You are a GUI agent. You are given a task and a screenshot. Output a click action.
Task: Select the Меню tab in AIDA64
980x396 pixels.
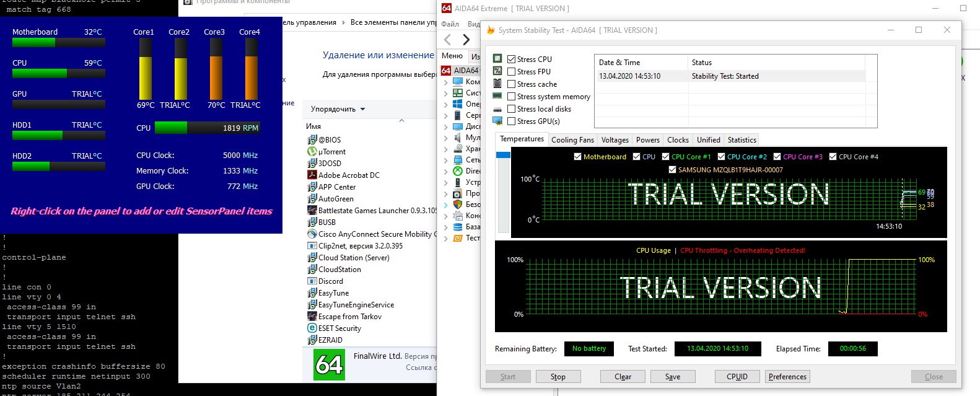tap(452, 55)
